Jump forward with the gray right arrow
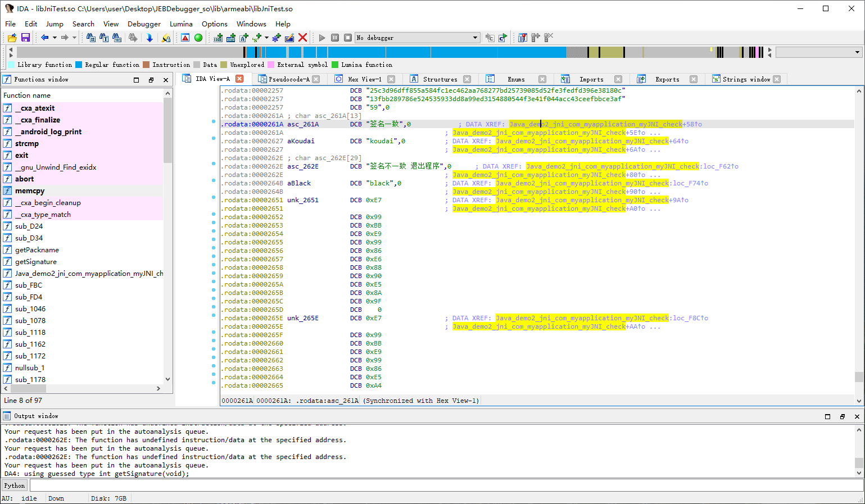865x504 pixels. 65,38
